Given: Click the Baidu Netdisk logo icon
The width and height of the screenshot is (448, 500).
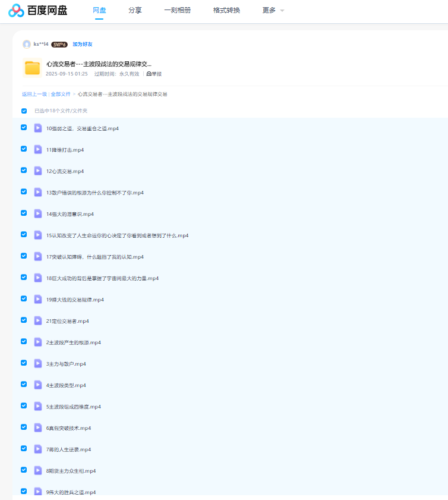Looking at the screenshot, I should [x=16, y=11].
